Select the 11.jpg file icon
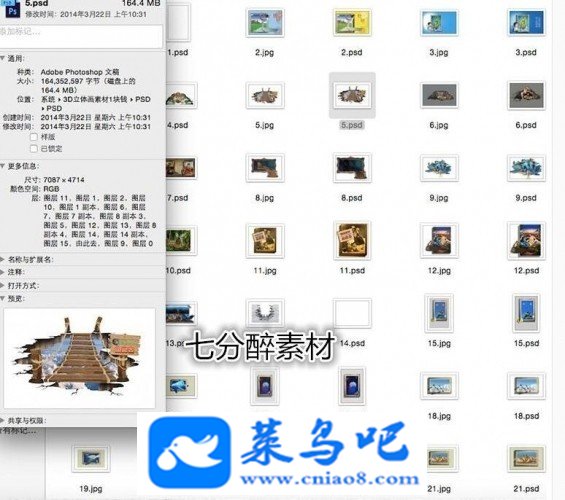Screen dimensions: 565x500 pos(265,241)
